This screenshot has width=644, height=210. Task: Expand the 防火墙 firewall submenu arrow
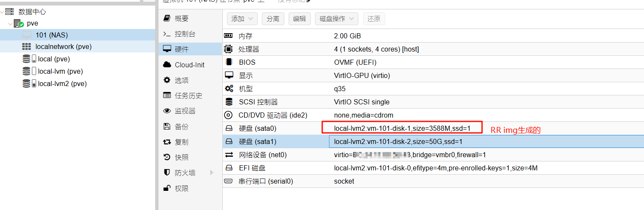coord(212,173)
